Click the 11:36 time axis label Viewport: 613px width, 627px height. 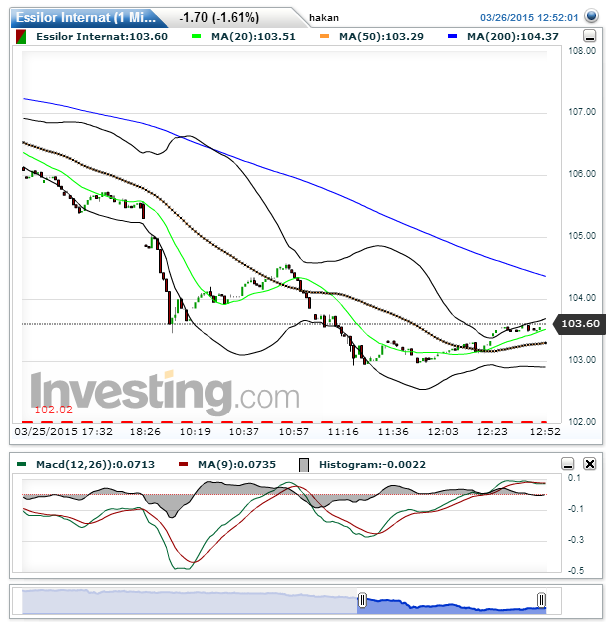(x=393, y=432)
